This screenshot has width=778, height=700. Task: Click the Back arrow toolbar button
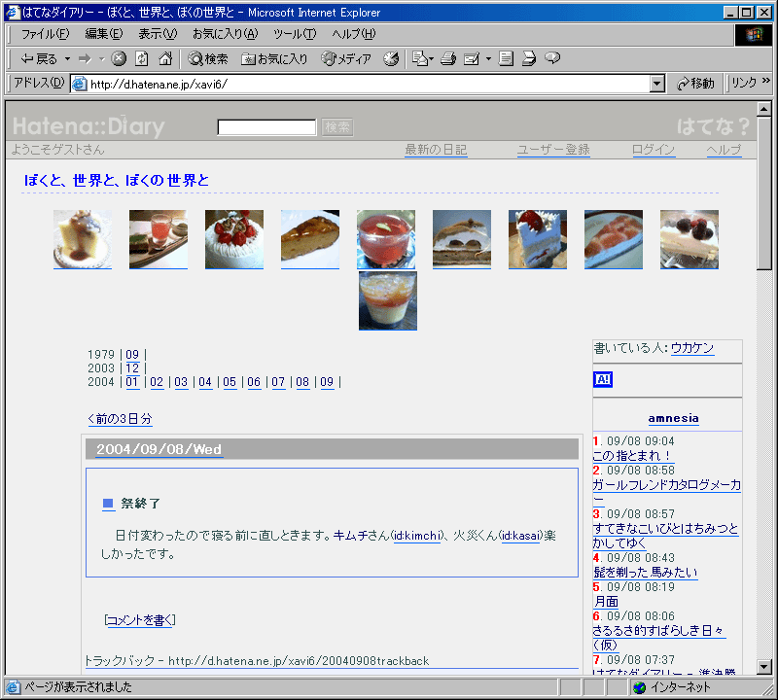(39, 59)
